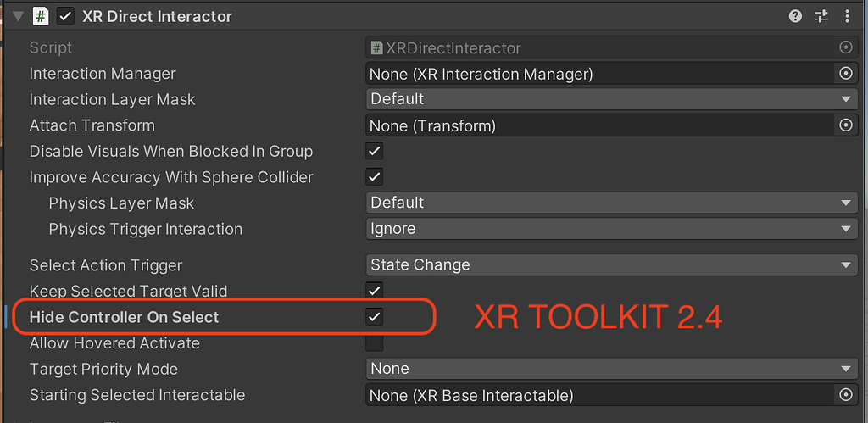This screenshot has width=868, height=423.
Task: Open component presets sliders icon
Action: [x=821, y=16]
